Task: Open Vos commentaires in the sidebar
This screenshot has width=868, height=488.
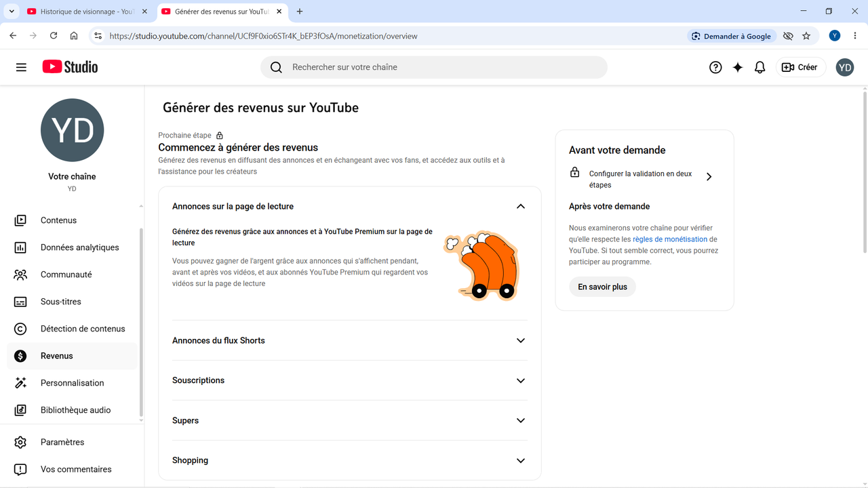Action: [x=72, y=469]
